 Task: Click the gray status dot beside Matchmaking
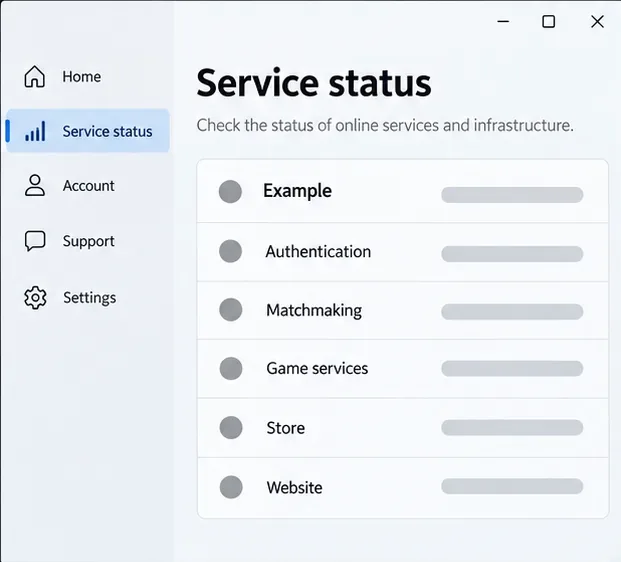[x=231, y=310]
